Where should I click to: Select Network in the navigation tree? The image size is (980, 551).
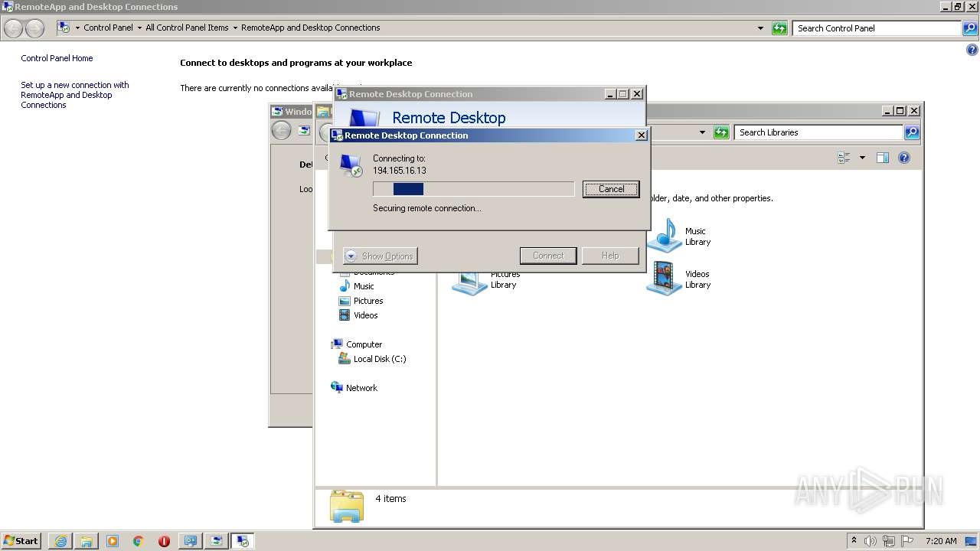[354, 388]
